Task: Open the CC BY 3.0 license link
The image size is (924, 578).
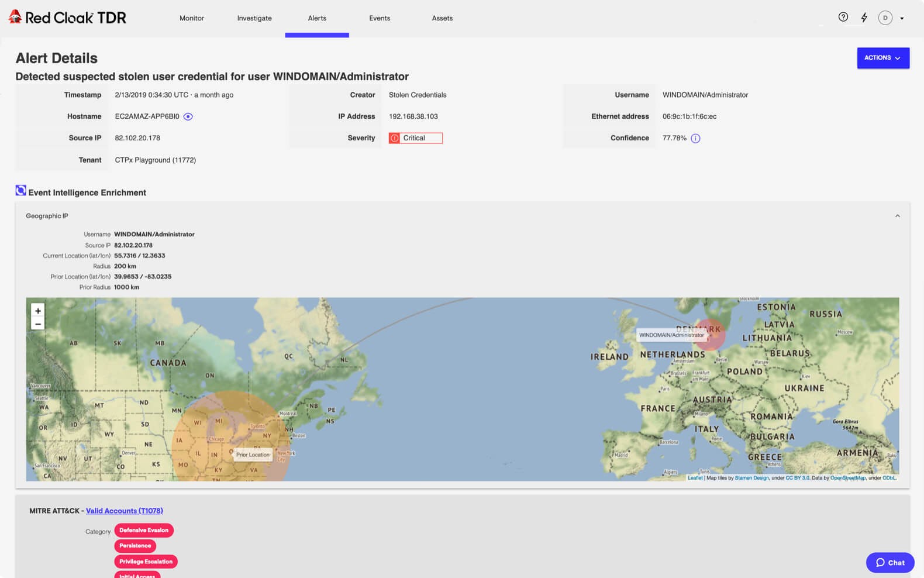Action: 798,478
